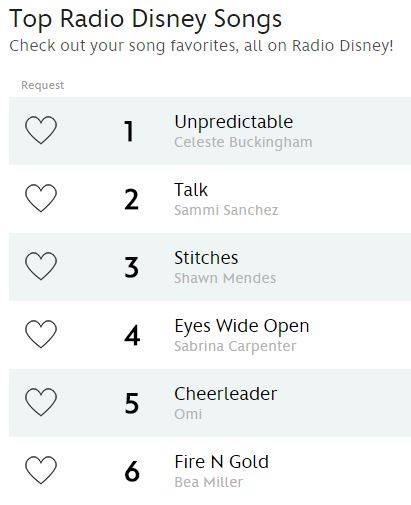411x505 pixels.
Task: Open the song title Unpredictable
Action: (x=234, y=122)
